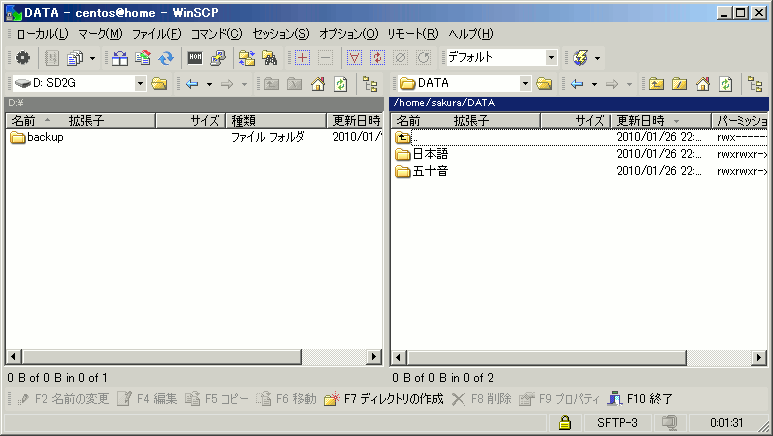Click the select files plus icon

tap(302, 58)
